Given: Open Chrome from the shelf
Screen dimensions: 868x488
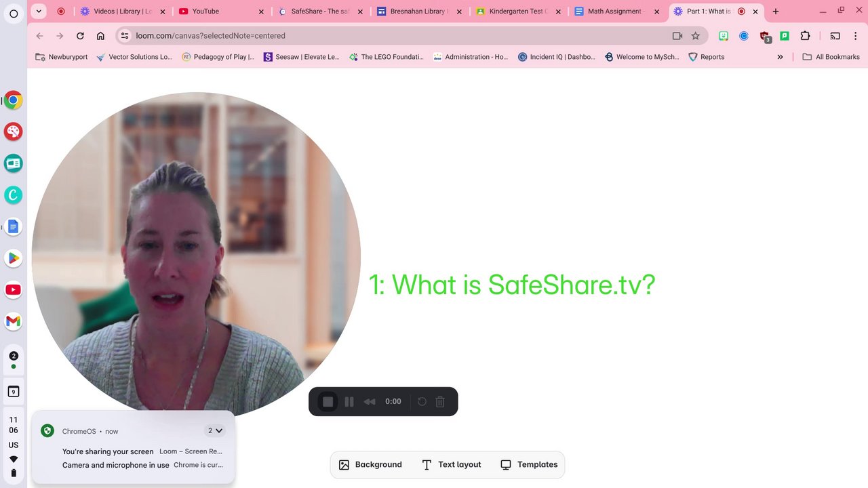Looking at the screenshot, I should pyautogui.click(x=13, y=100).
